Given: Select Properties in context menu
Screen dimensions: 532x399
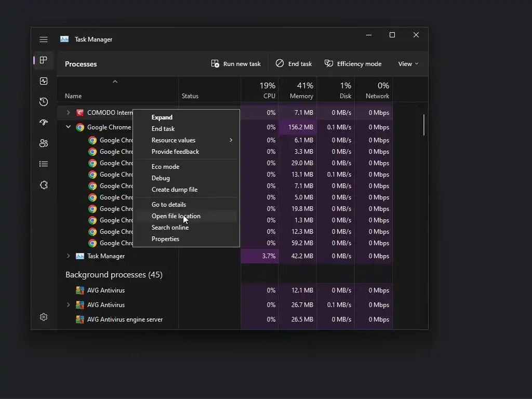Looking at the screenshot, I should (x=165, y=239).
